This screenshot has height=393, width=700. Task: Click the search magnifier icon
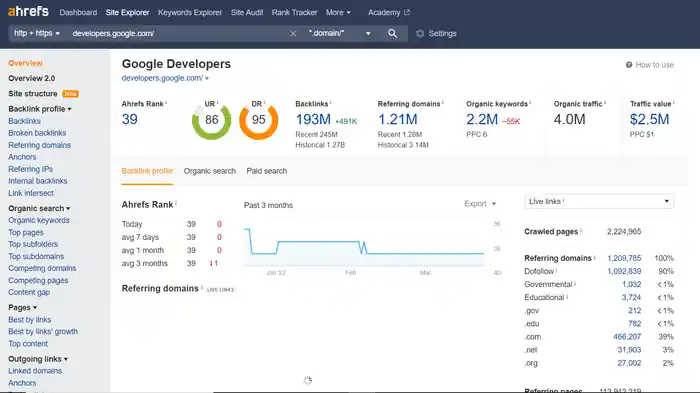(392, 33)
